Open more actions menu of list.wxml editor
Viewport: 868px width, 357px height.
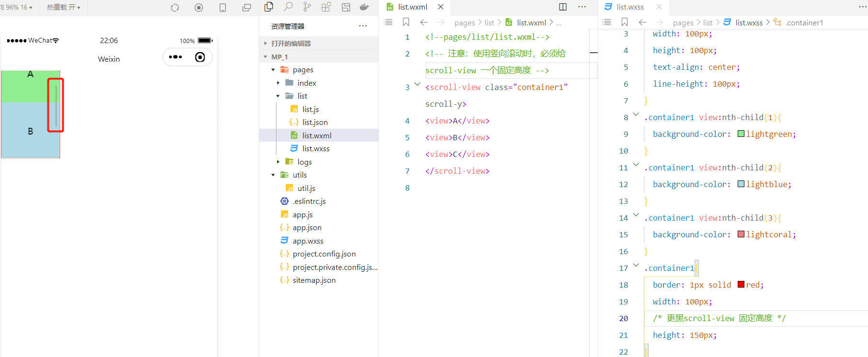(582, 7)
